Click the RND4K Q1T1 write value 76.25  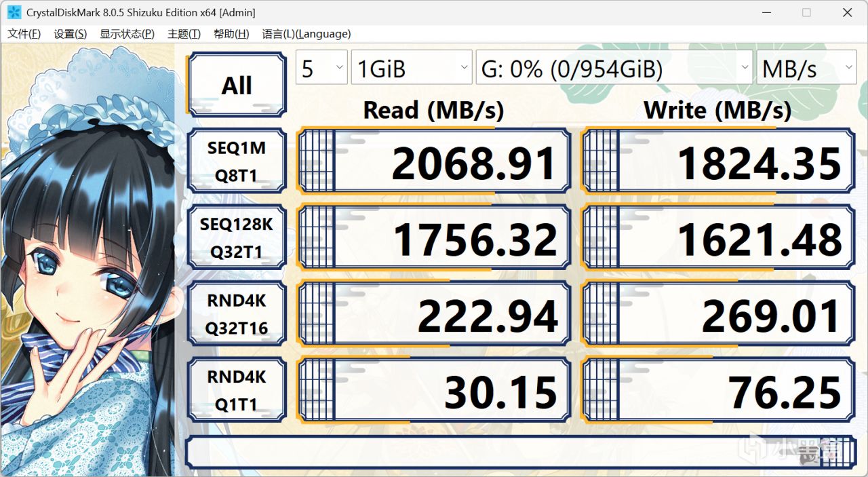[719, 389]
